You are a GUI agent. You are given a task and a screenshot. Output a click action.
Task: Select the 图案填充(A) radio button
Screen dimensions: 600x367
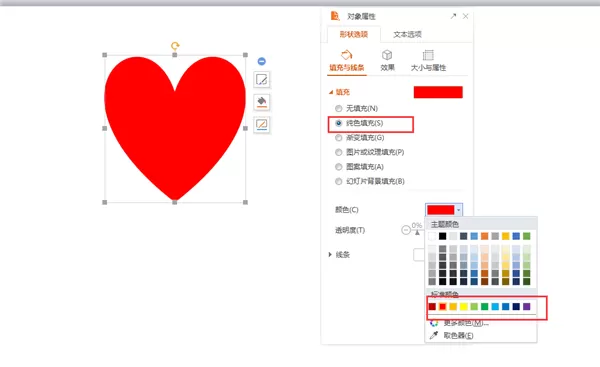[x=339, y=167]
